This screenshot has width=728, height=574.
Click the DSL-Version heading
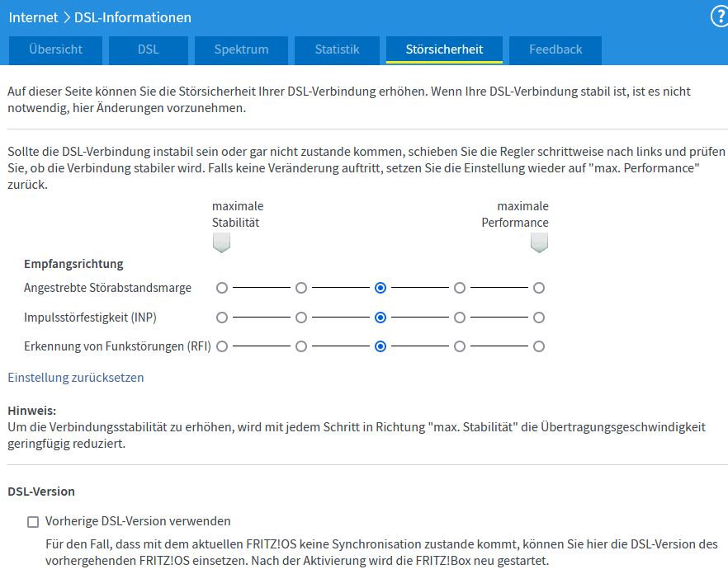click(x=41, y=492)
